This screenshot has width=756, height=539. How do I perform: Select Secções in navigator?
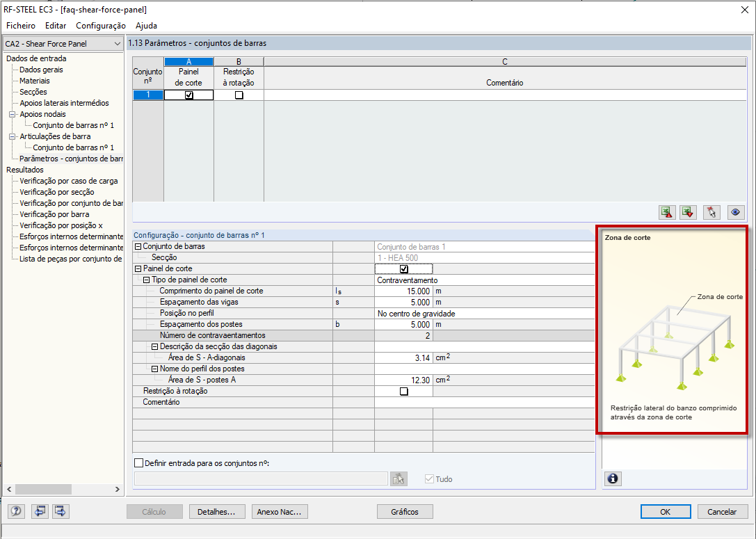(33, 92)
